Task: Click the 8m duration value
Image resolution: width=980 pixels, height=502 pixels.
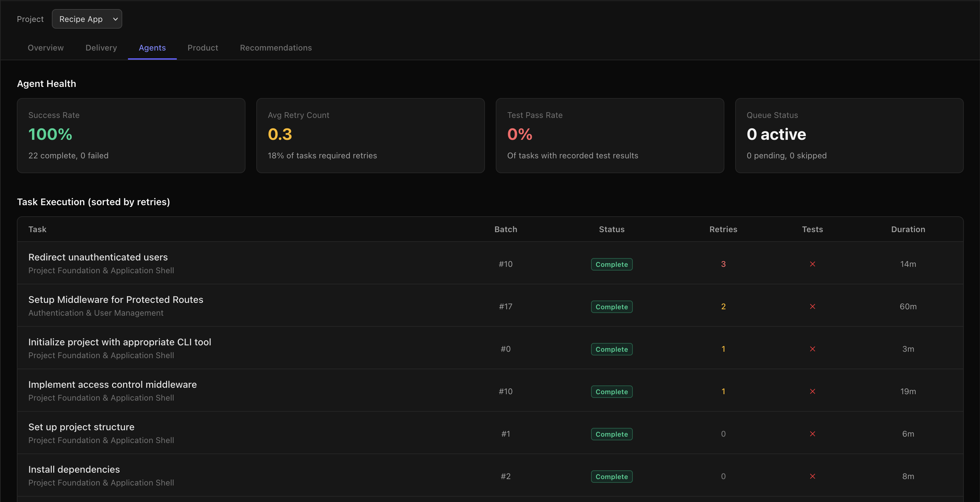Action: click(x=908, y=476)
